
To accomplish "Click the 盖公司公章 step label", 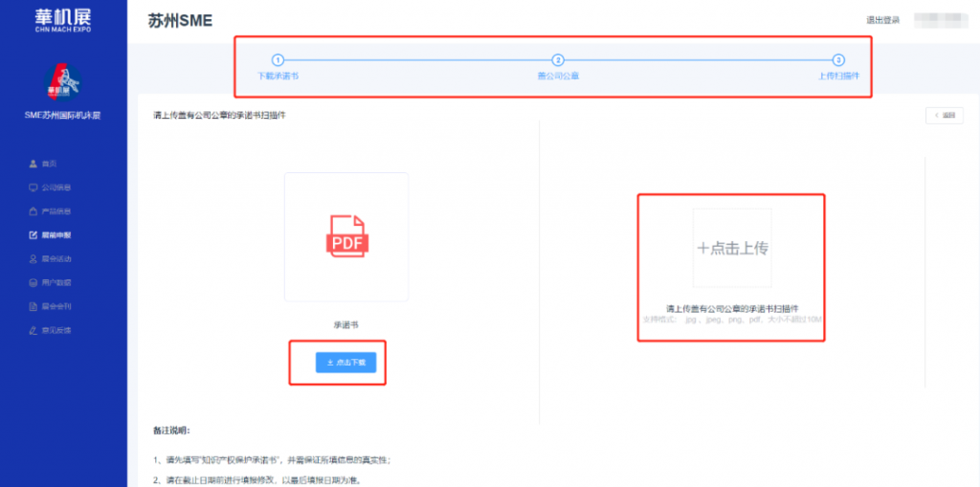I will click(558, 76).
